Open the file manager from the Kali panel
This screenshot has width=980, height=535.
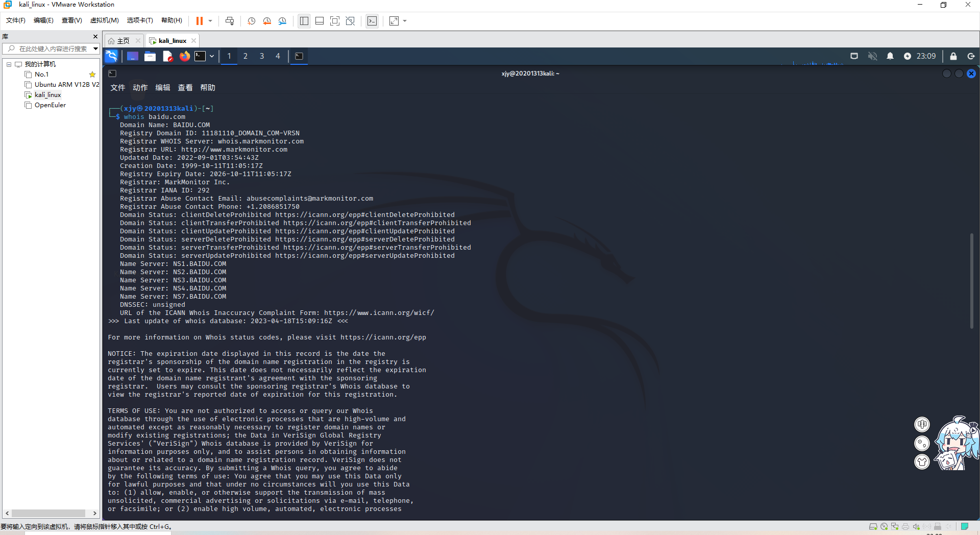click(x=150, y=56)
